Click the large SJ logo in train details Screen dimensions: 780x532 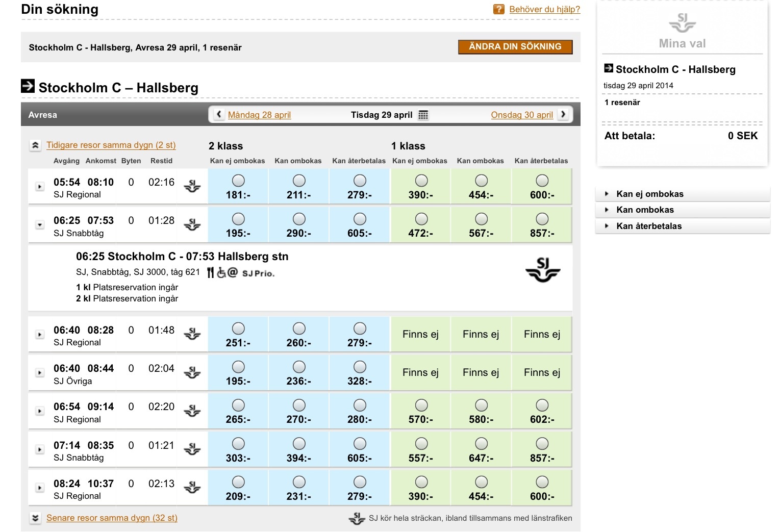click(x=542, y=270)
